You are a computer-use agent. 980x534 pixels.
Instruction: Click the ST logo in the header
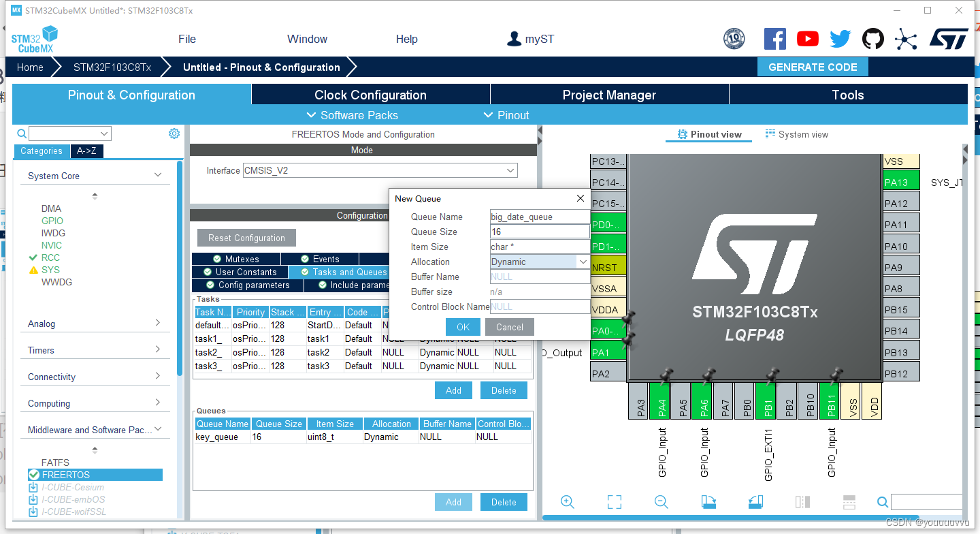pyautogui.click(x=949, y=39)
